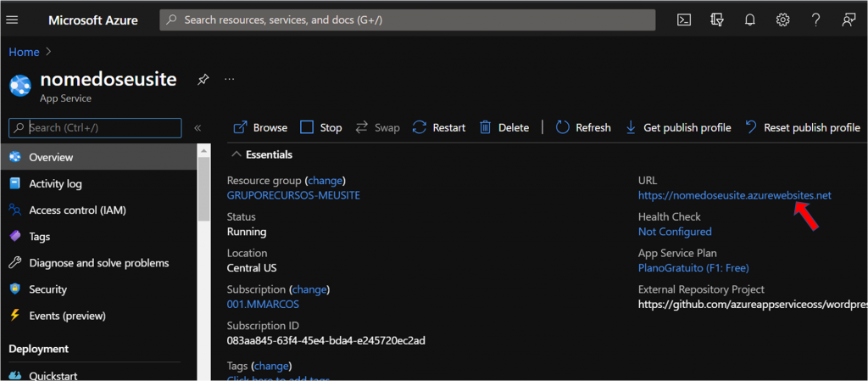Select the Subscription ID value text

point(326,340)
